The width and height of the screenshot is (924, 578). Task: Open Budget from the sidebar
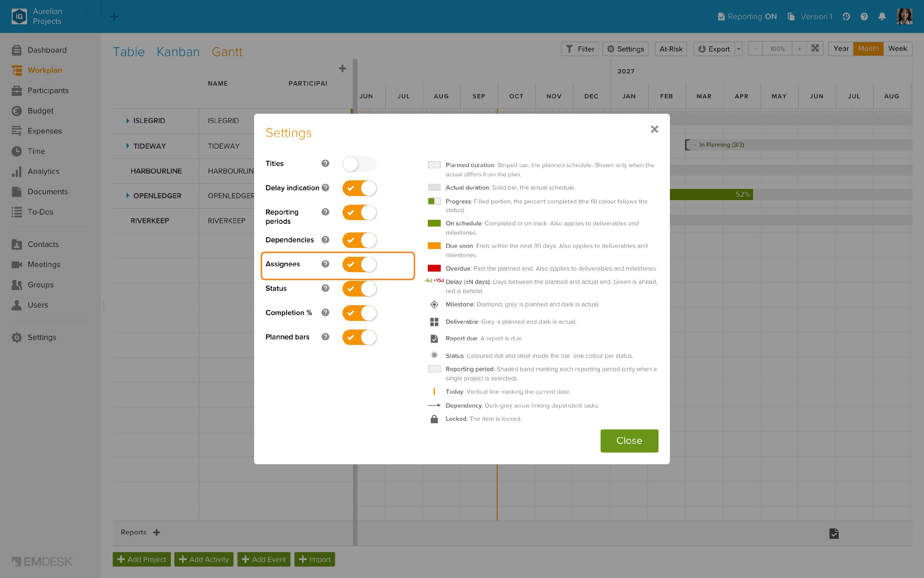[40, 111]
